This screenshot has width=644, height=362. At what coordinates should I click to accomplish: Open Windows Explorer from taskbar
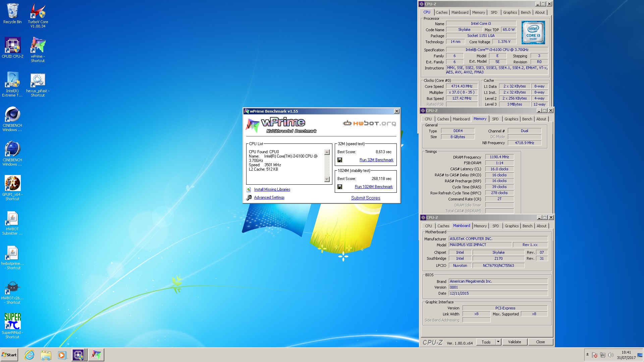pyautogui.click(x=46, y=355)
